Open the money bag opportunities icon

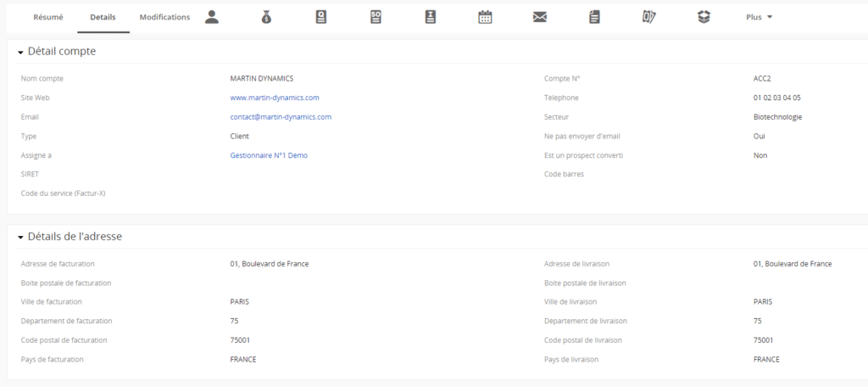pyautogui.click(x=266, y=17)
